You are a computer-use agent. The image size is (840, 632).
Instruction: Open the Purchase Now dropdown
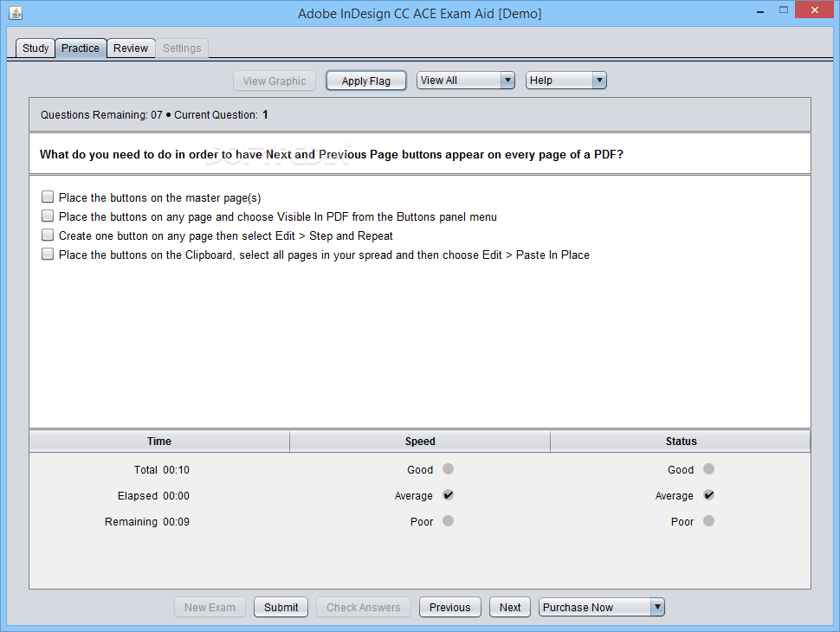[602, 608]
